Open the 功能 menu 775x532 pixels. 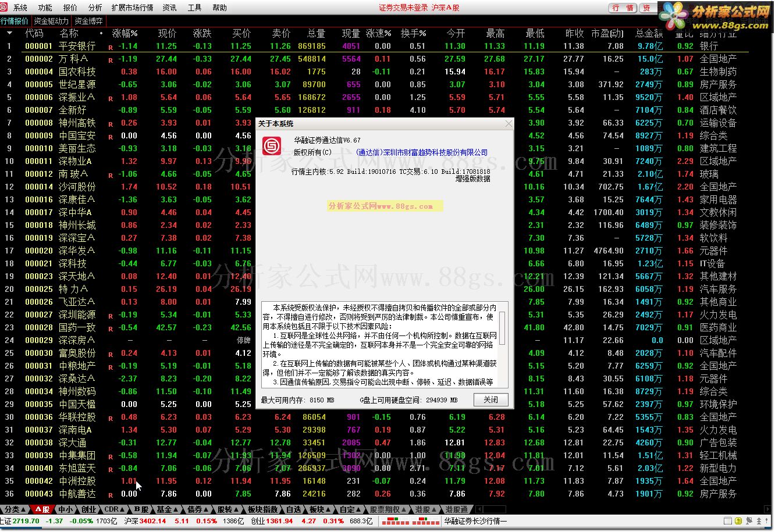[45, 8]
